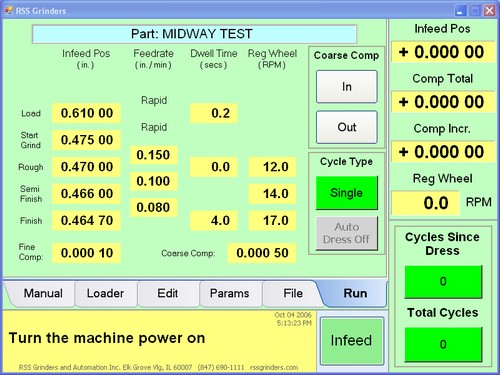This screenshot has height=375, width=500.
Task: Click the rssgrinders.com text in footer
Action: 274,367
